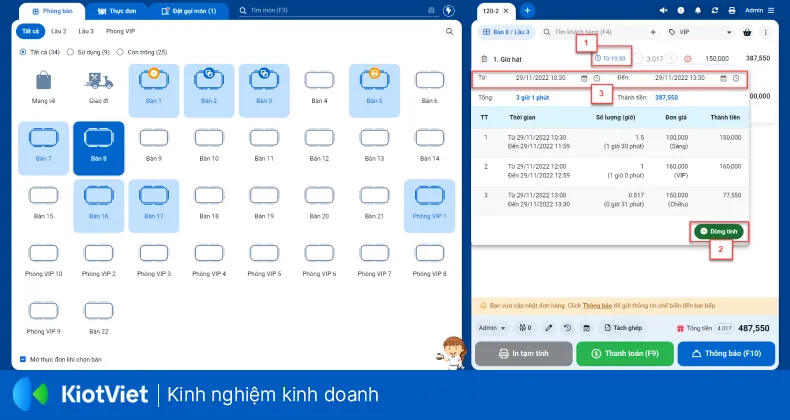
Task: Click the trash icon beside Giờ hát
Action: tap(484, 59)
